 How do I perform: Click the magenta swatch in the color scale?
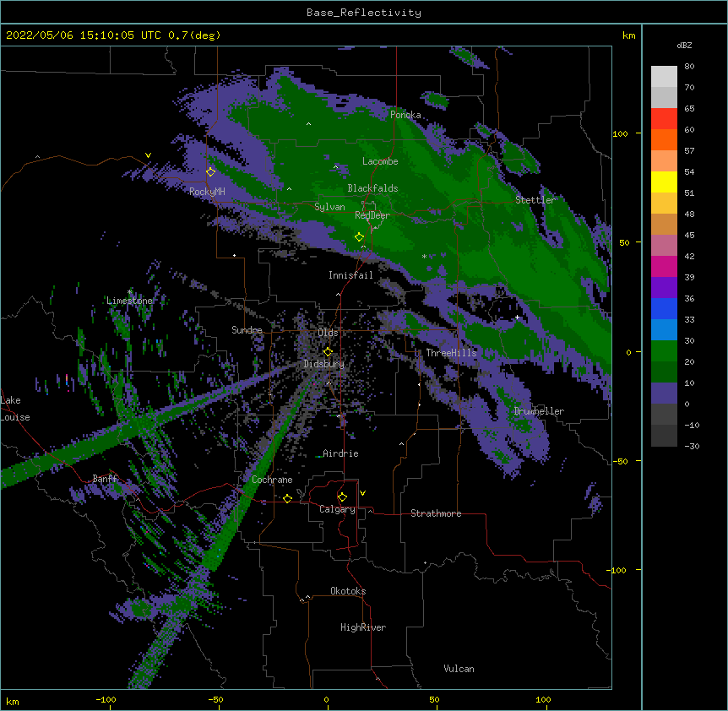click(x=664, y=266)
